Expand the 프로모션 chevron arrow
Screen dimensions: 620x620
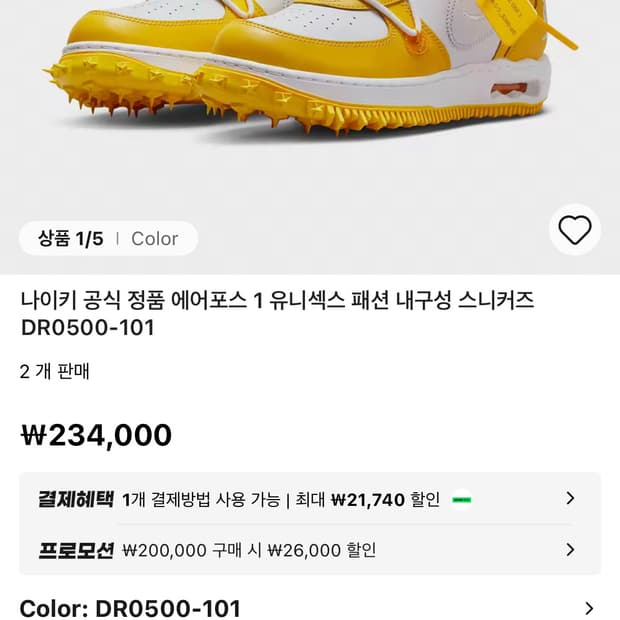[570, 549]
